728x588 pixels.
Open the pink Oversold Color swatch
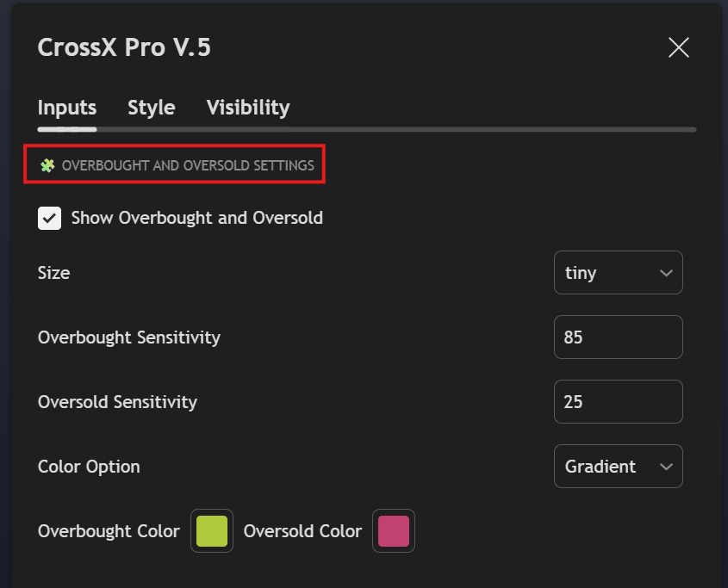(394, 531)
